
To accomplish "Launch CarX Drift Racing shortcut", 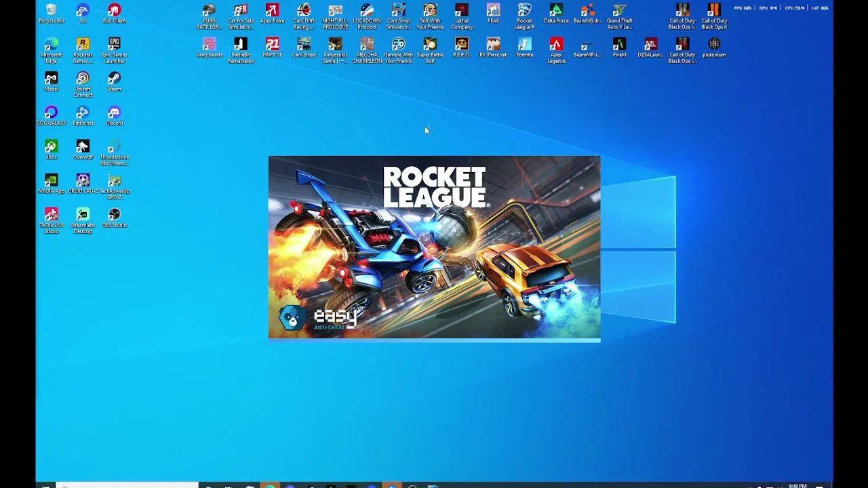I will tap(304, 17).
